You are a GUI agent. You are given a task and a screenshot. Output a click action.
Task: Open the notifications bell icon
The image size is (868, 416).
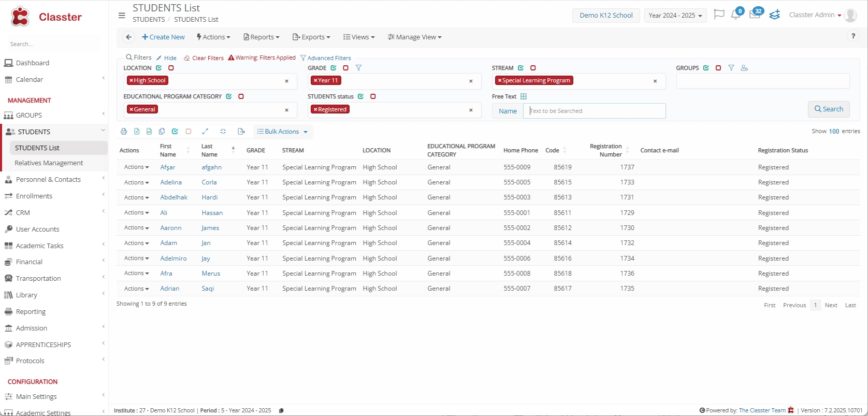tap(735, 15)
